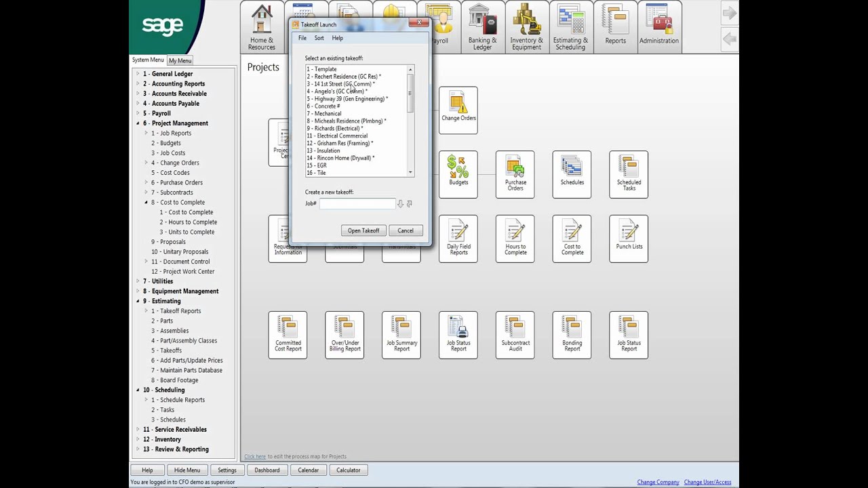Open the Schedules icon
The height and width of the screenshot is (488, 868).
(x=572, y=174)
